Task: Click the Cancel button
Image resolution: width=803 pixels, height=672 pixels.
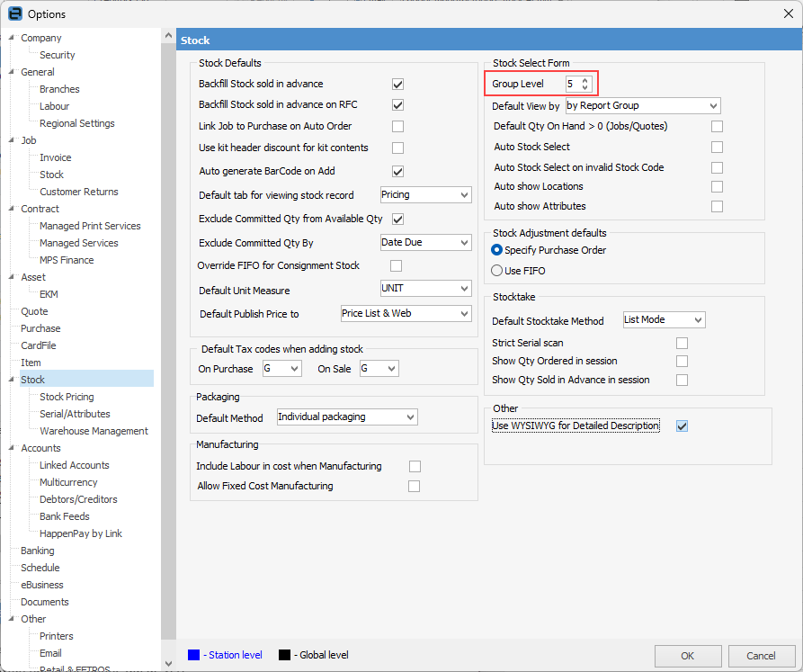Action: (761, 656)
